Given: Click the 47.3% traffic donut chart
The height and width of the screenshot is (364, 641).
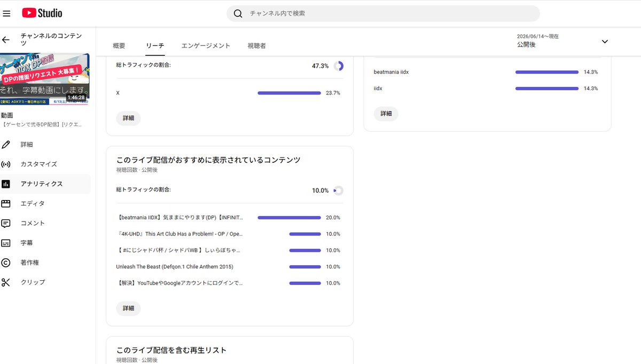Looking at the screenshot, I should pos(338,66).
